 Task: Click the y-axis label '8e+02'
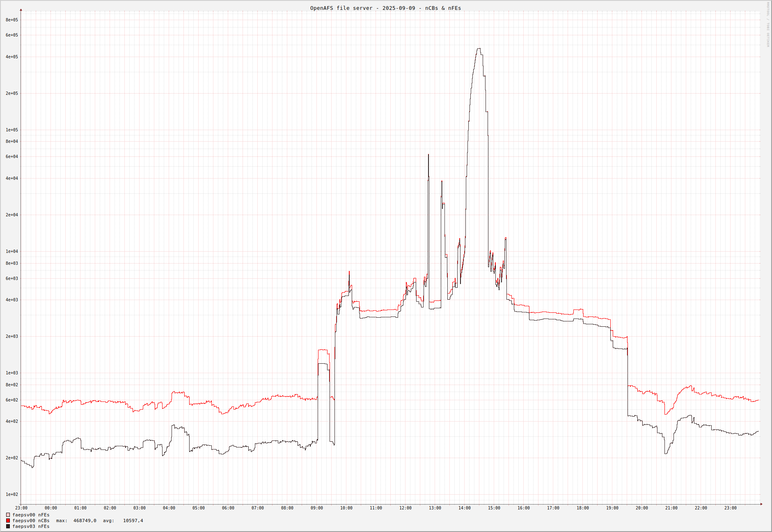pos(12,385)
